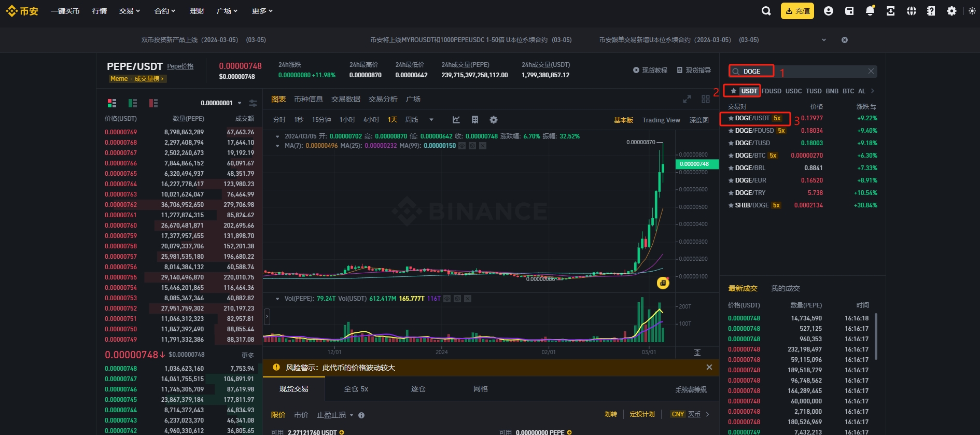The height and width of the screenshot is (435, 980).
Task: Switch to the 交易数据 tab
Action: [346, 99]
